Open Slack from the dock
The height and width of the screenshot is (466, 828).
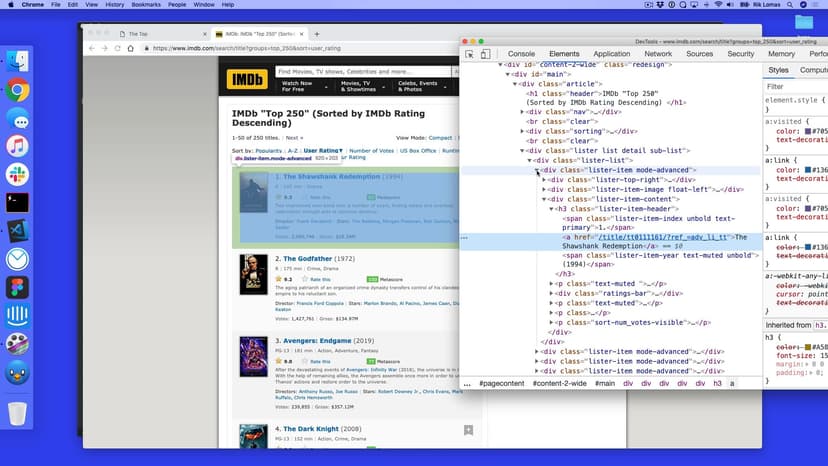pyautogui.click(x=17, y=175)
